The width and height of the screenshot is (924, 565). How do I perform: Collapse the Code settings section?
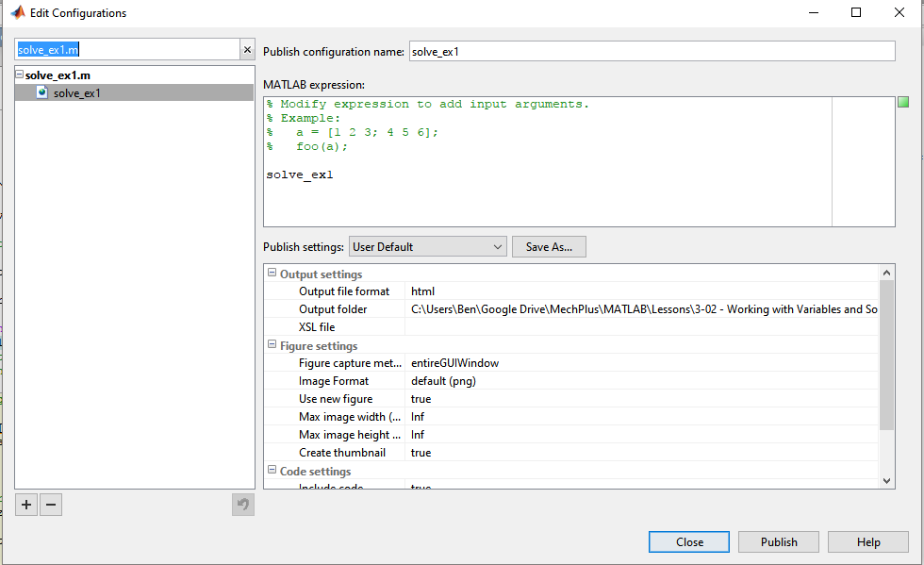click(x=272, y=470)
